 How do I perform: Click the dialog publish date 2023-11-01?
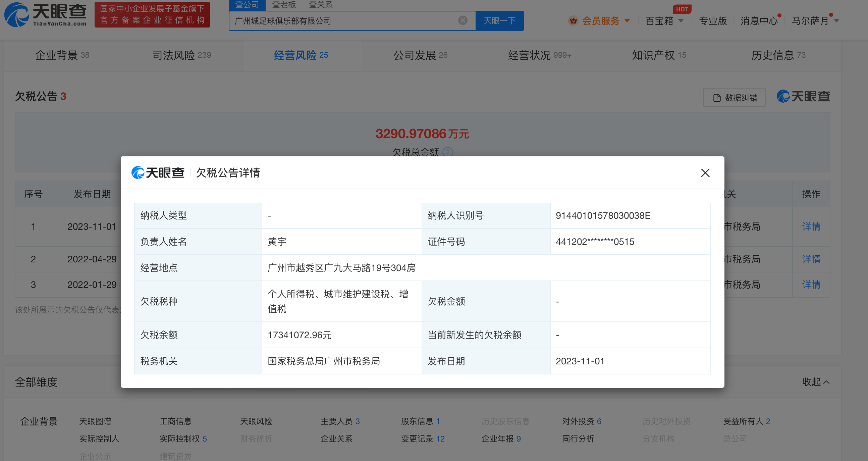click(580, 361)
